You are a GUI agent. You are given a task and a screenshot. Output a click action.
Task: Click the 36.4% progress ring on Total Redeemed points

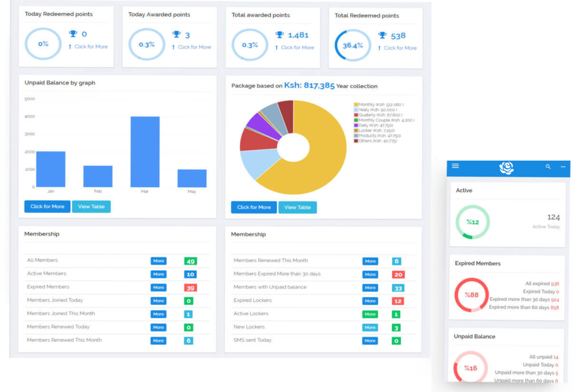click(x=352, y=45)
